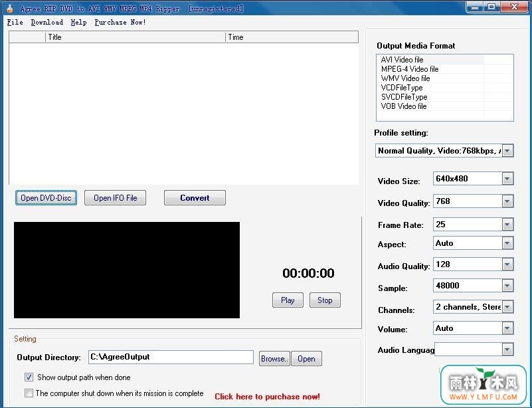
Task: Expand the Video Size dropdown
Action: (507, 179)
